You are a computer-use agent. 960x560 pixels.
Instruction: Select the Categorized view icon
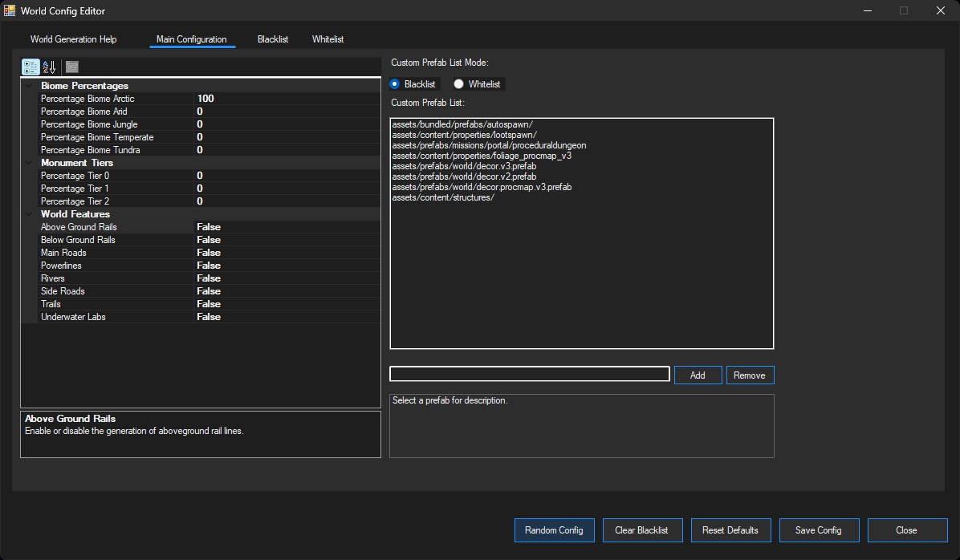click(x=31, y=67)
